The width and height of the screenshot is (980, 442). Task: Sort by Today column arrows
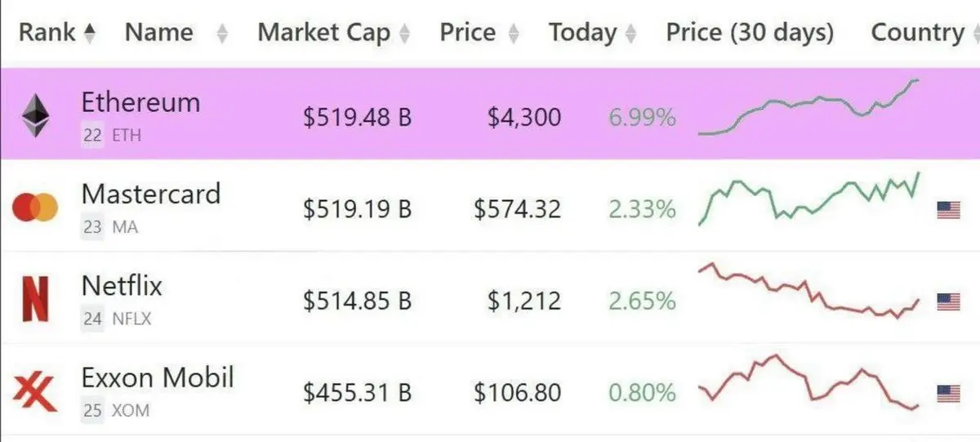(x=630, y=34)
